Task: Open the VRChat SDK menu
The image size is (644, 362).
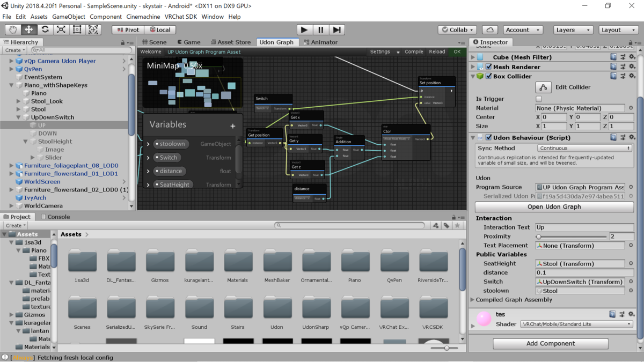Action: 181,17
